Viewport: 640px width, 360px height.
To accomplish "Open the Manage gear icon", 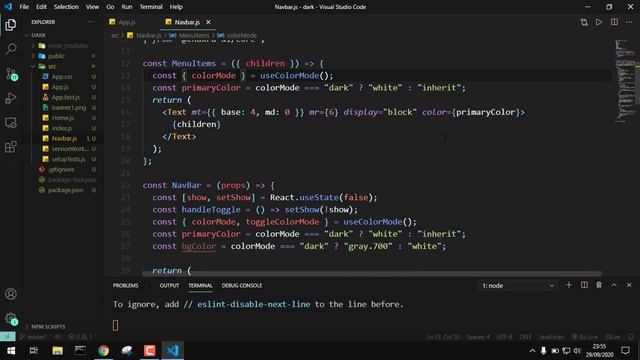I will pyautogui.click(x=11, y=319).
